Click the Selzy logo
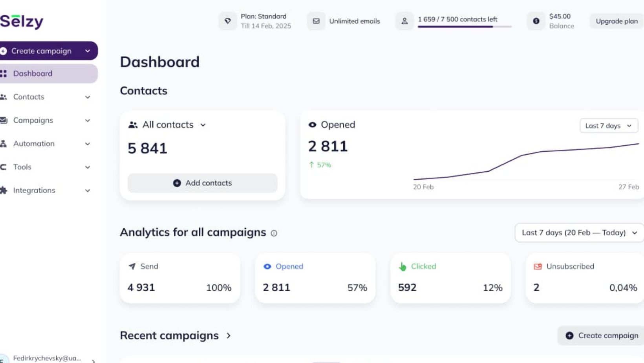Screen dimensions: 644x363 pyautogui.click(x=21, y=21)
